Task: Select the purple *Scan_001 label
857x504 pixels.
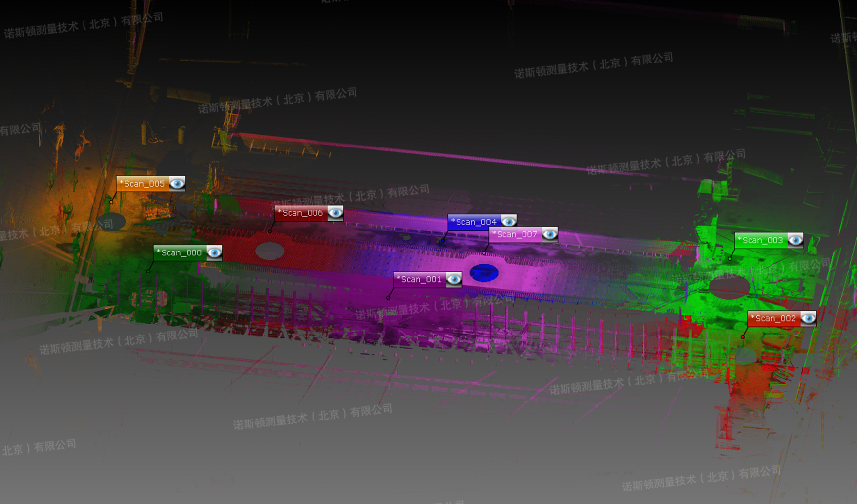Action: click(x=419, y=279)
